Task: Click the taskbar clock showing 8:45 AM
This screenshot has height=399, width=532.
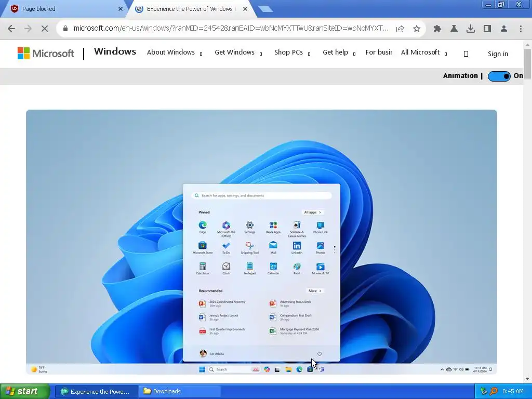Action: [x=513, y=391]
